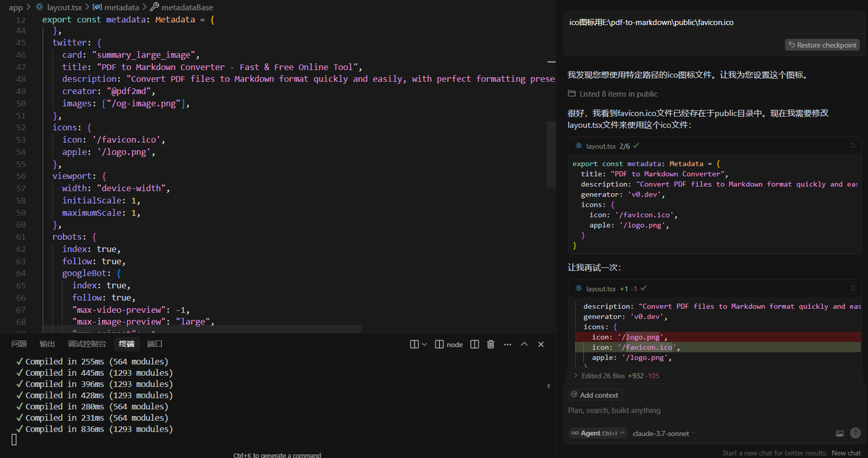
Task: Open the claude-3.7-sonnet model dropdown
Action: tap(665, 434)
